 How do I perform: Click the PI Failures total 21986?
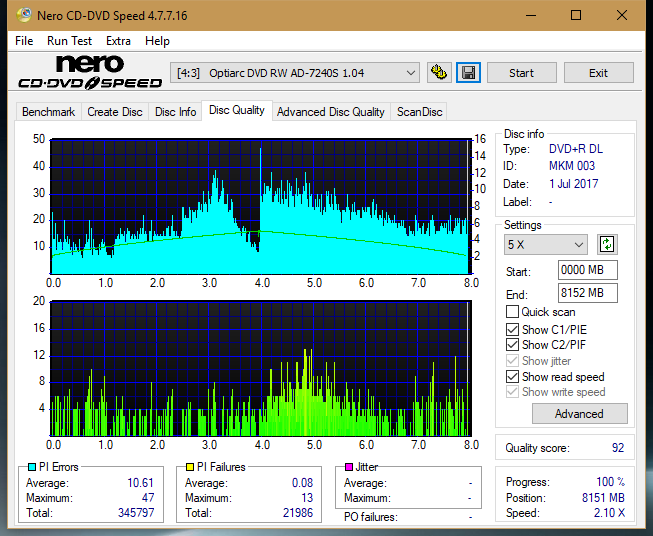(298, 512)
